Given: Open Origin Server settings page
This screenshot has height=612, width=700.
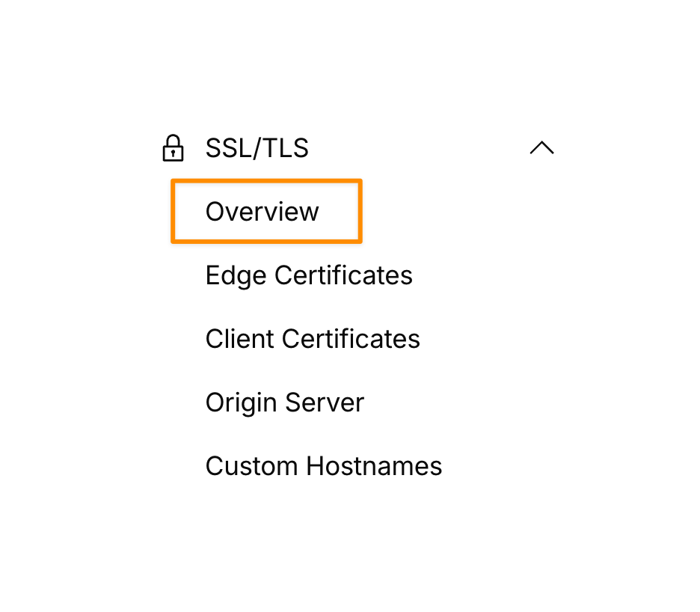Looking at the screenshot, I should (284, 403).
